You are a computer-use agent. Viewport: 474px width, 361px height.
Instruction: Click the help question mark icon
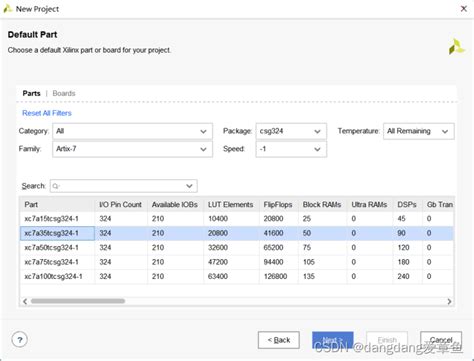(20, 340)
